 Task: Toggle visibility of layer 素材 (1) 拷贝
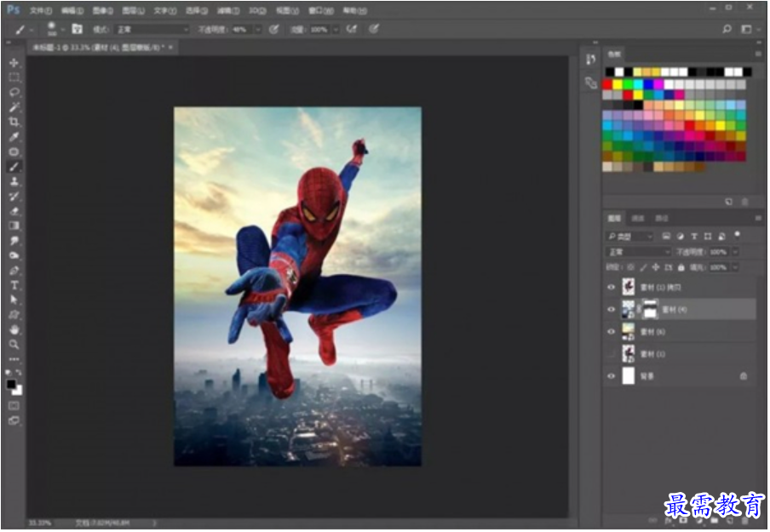coord(612,287)
